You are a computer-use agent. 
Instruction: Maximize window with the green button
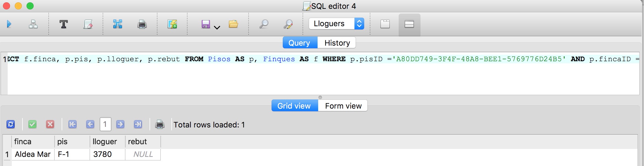coord(30,6)
